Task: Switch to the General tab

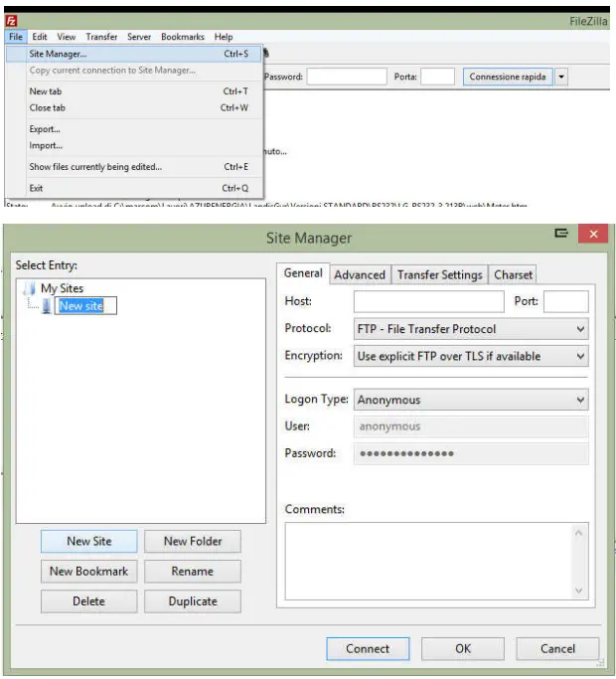Action: pos(303,273)
